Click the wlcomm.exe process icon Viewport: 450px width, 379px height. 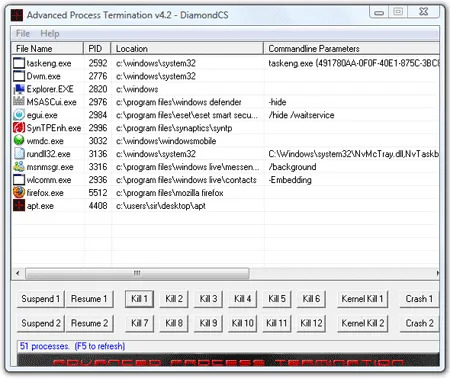tap(19, 179)
